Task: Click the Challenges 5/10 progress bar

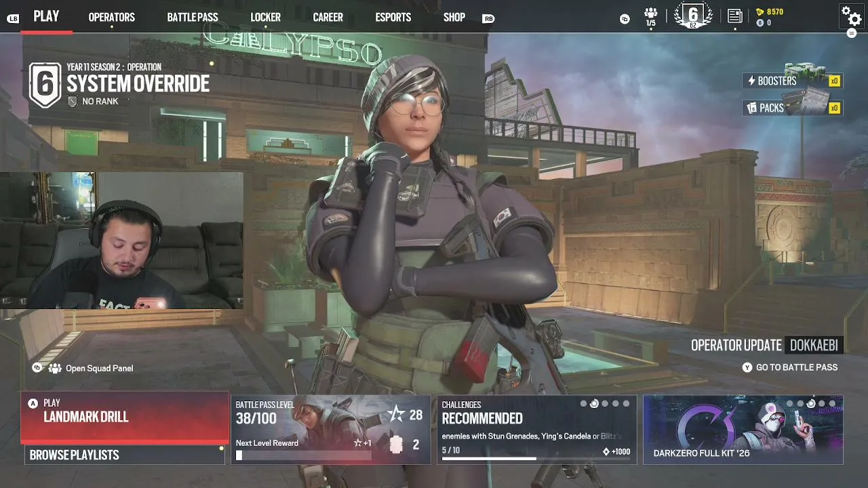Action: [536, 460]
